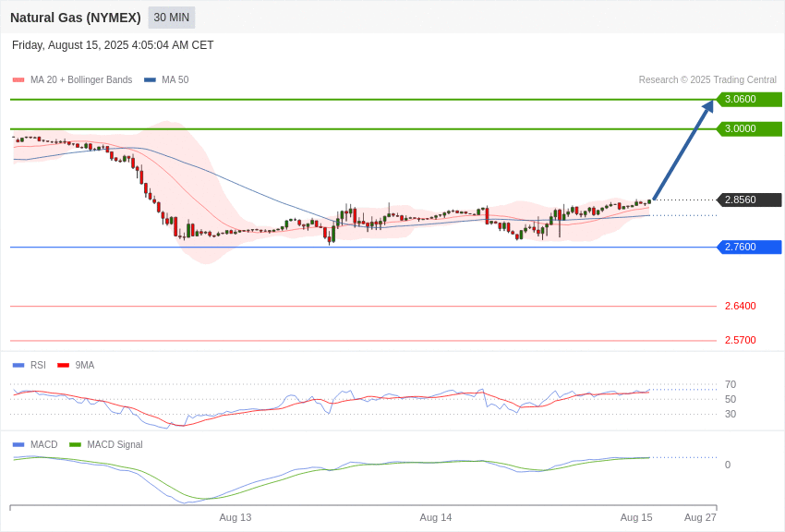Viewport: 785px width, 532px height.
Task: Click the Aug 13 time axis label
Action: [x=235, y=517]
